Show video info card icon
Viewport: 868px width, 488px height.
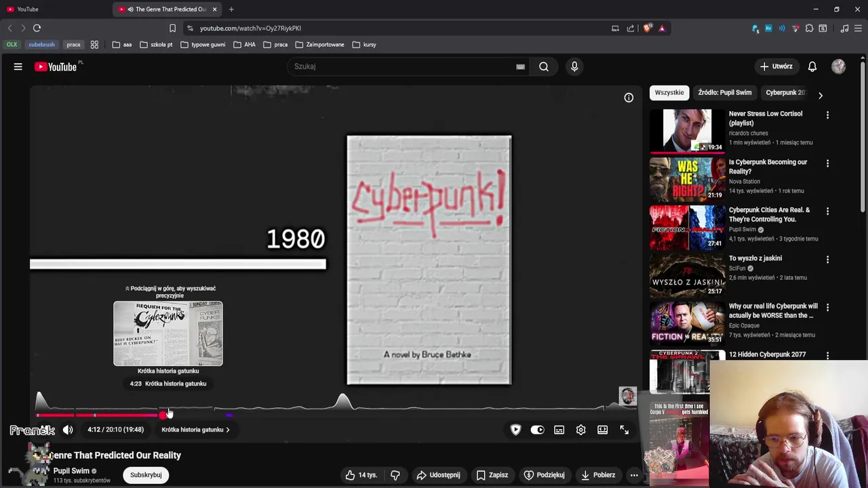pos(629,98)
